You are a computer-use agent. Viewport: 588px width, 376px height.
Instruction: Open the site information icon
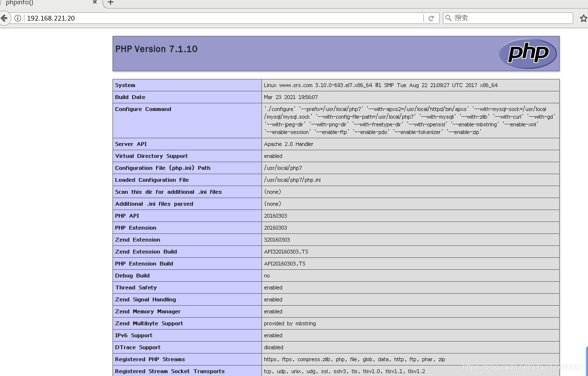click(x=18, y=18)
